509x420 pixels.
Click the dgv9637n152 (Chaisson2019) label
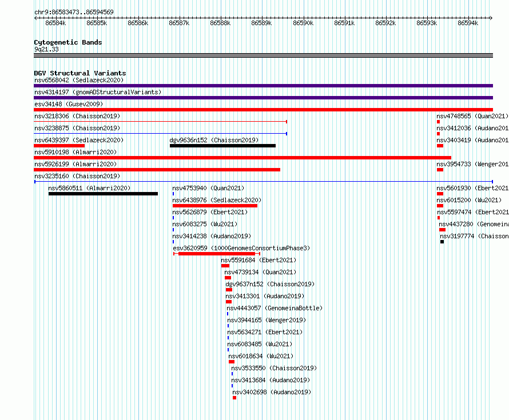tap(270, 284)
